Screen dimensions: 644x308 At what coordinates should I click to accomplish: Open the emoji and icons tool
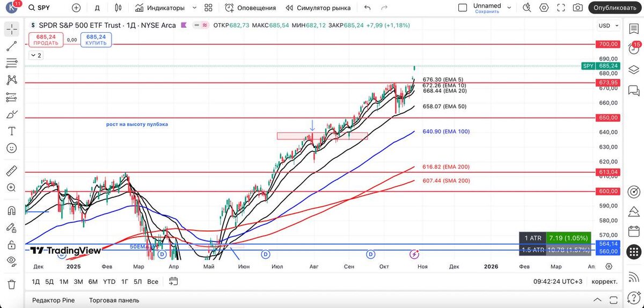pyautogui.click(x=11, y=148)
